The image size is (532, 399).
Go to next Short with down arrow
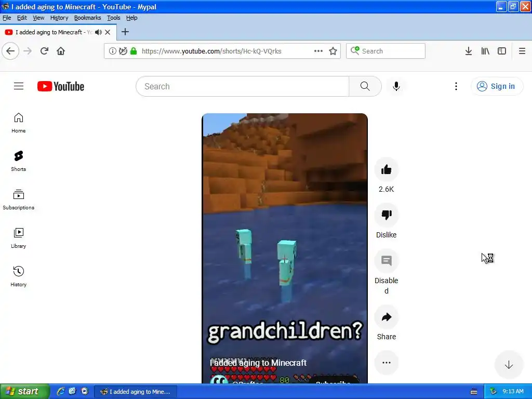(x=509, y=365)
